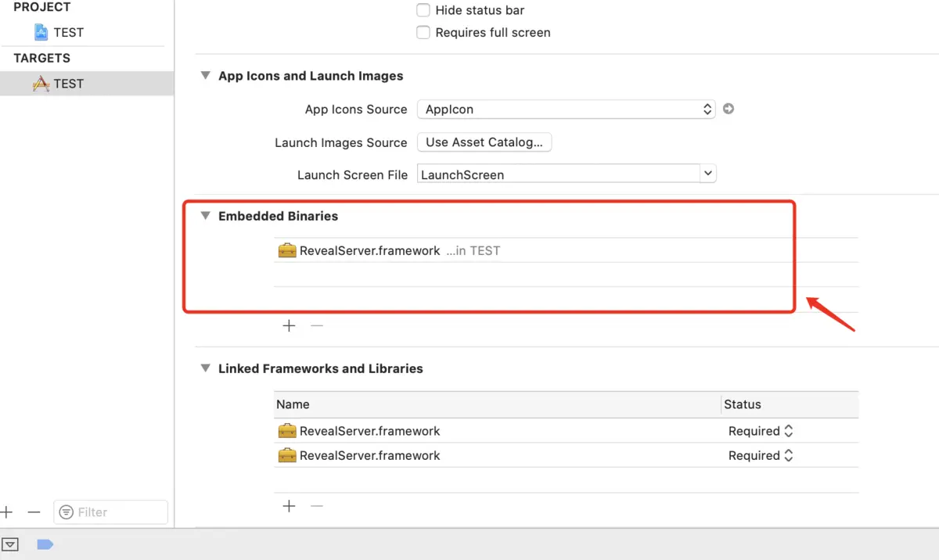This screenshot has height=560, width=939.
Task: Click the Launch Screen File text field
Action: click(559, 174)
